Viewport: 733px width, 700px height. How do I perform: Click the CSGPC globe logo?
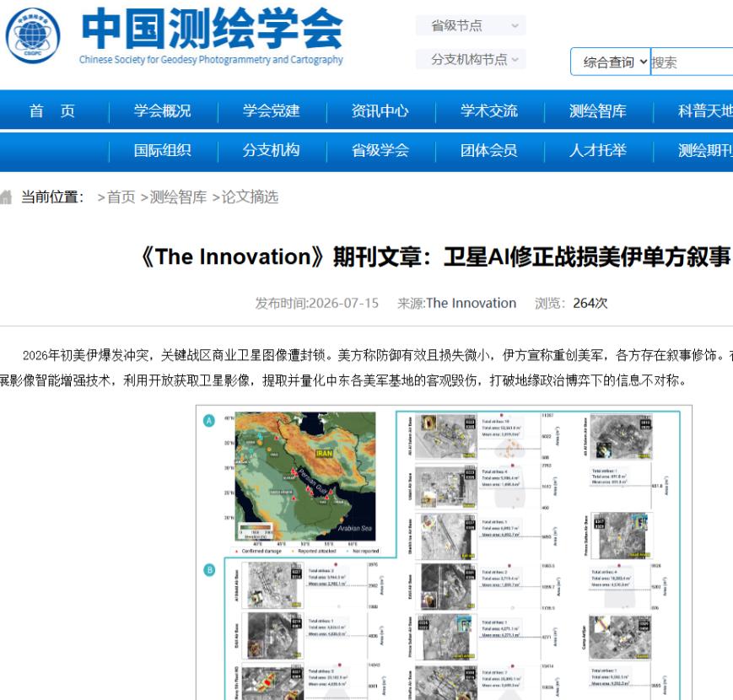click(33, 35)
